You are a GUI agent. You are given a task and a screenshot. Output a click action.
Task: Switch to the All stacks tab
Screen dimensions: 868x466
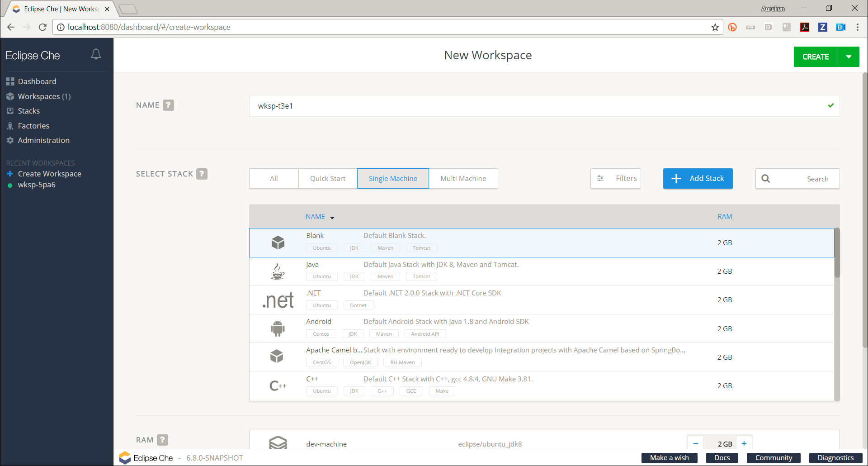click(274, 179)
